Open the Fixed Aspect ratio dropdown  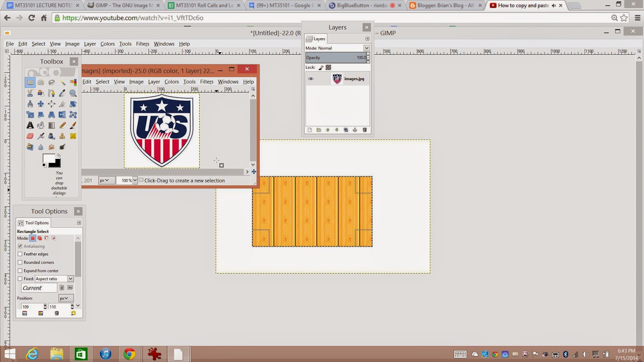[x=54, y=279]
